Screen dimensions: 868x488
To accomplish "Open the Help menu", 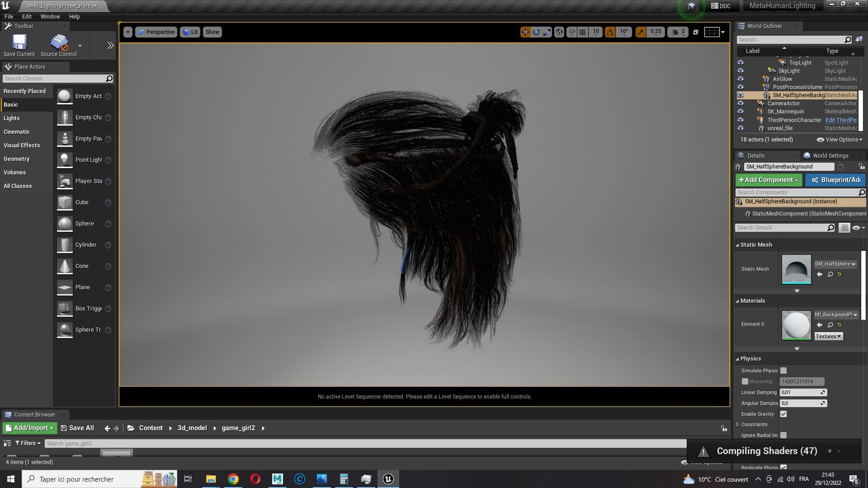I will (74, 16).
